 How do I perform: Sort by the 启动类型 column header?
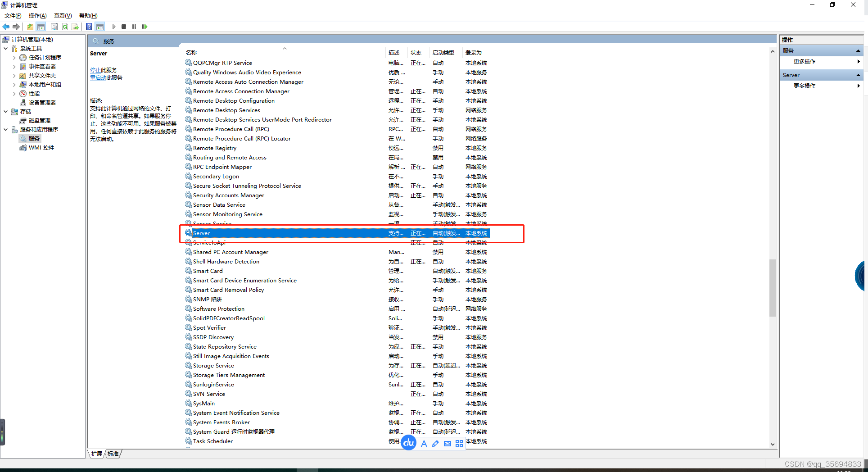click(x=446, y=52)
